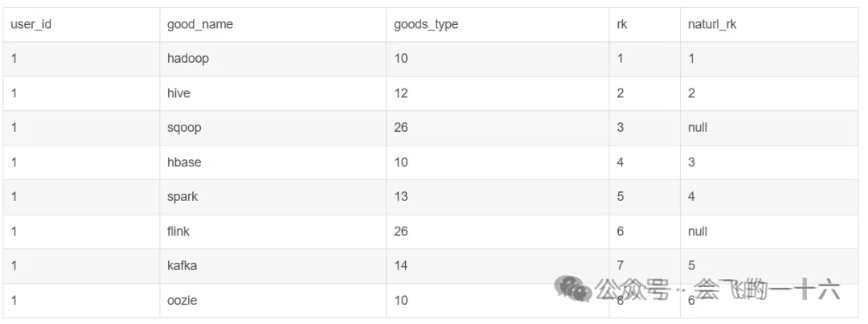Screen dimensions: 868x324
Task: Select the spark cell
Action: tap(182, 197)
